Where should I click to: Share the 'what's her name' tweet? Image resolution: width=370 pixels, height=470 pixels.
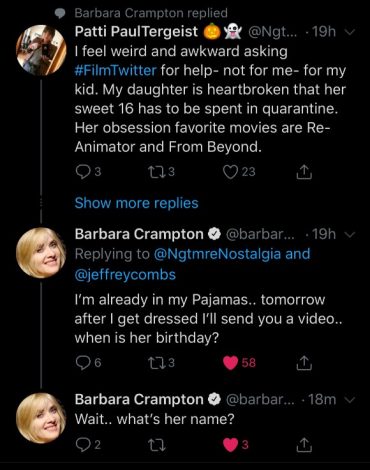tap(304, 445)
